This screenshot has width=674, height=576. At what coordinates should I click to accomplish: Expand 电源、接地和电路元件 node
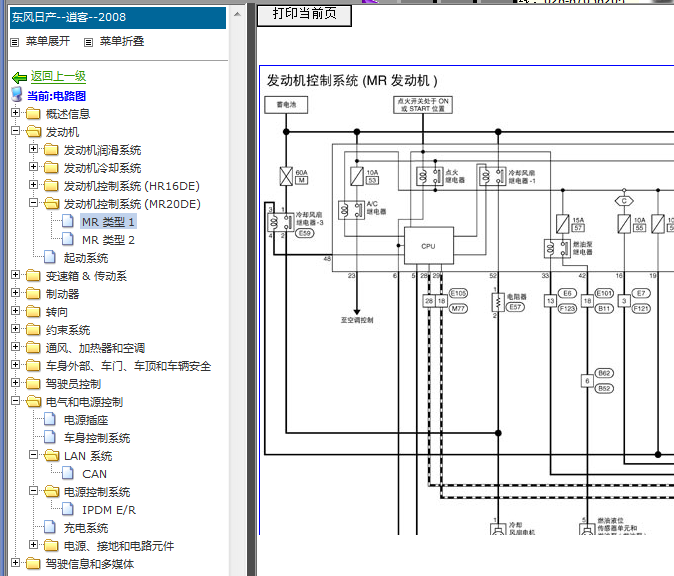(x=33, y=545)
